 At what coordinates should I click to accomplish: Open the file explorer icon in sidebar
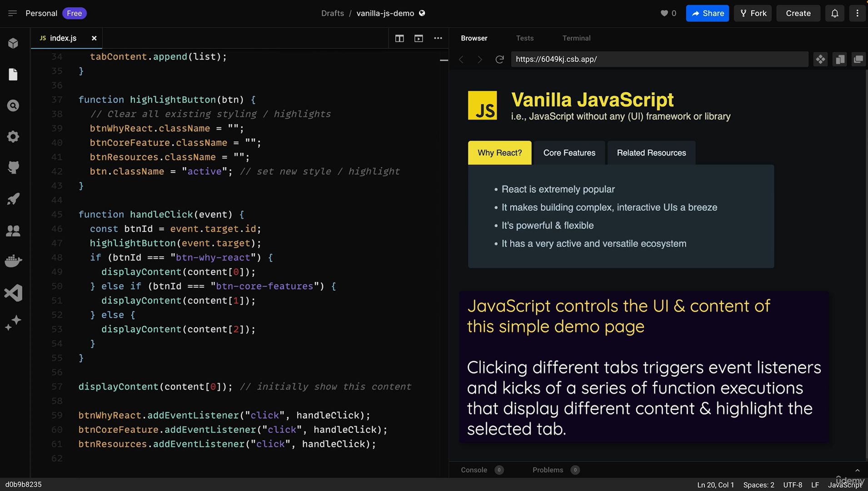(13, 74)
